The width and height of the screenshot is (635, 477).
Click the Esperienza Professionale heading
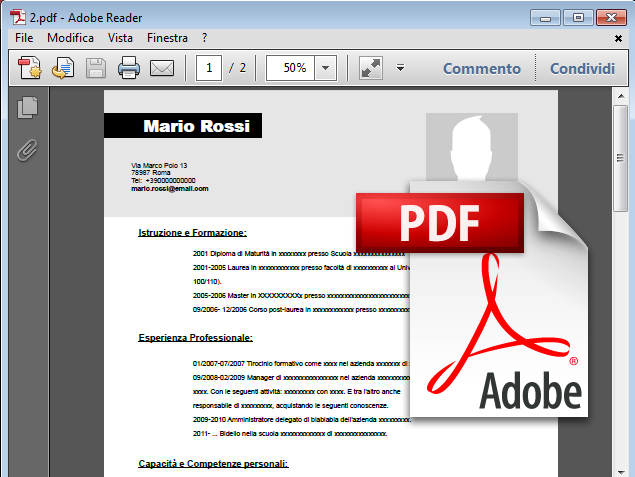tap(196, 338)
